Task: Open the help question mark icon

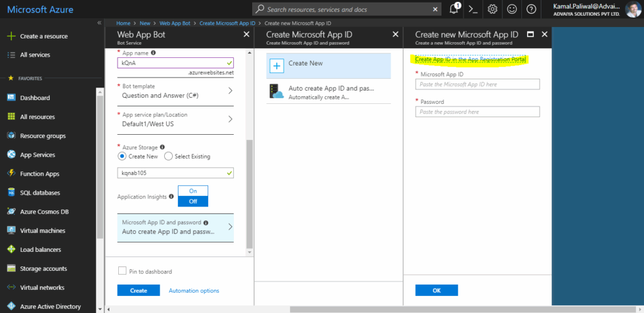Action: [531, 9]
